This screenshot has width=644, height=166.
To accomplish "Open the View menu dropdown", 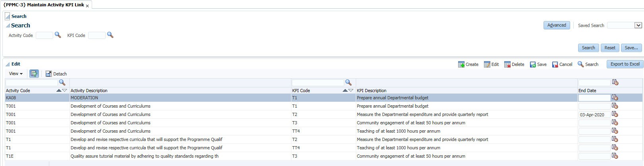I will tap(16, 74).
